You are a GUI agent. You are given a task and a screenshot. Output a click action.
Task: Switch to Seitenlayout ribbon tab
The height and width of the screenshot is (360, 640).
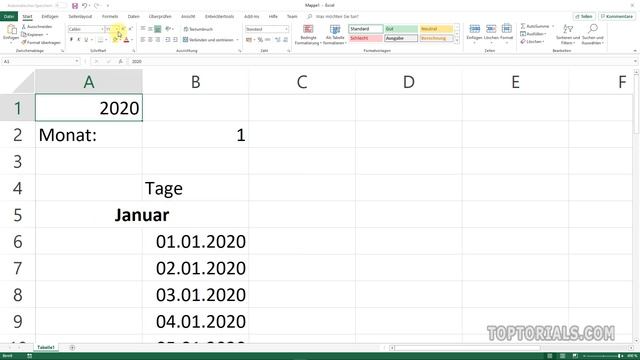80,16
